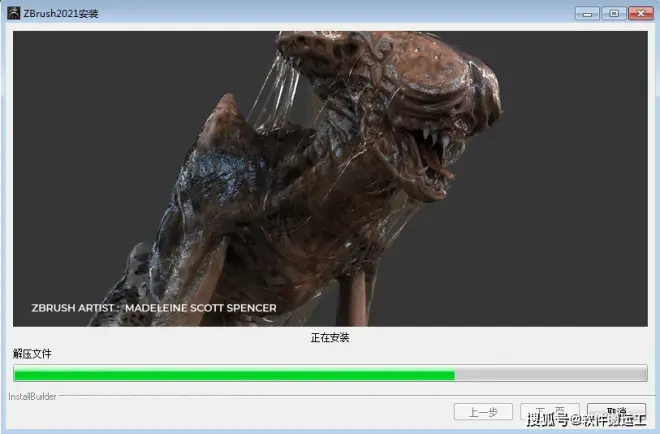Click the ZBrush creature artwork banner
660x434 pixels.
(x=330, y=178)
